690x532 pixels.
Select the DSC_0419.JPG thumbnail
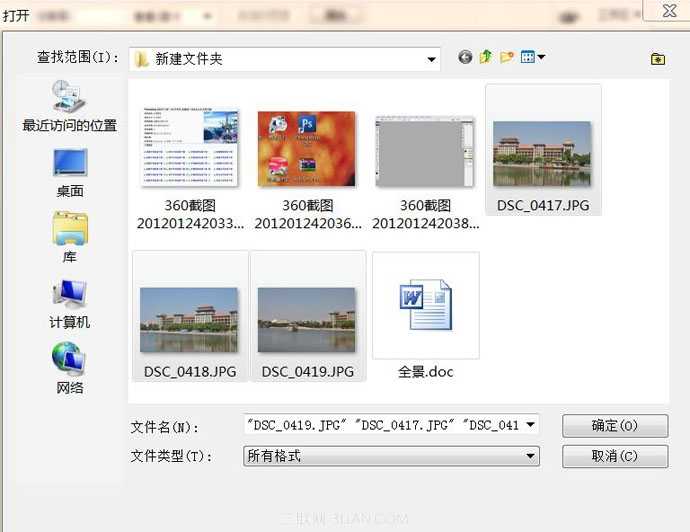(x=306, y=320)
